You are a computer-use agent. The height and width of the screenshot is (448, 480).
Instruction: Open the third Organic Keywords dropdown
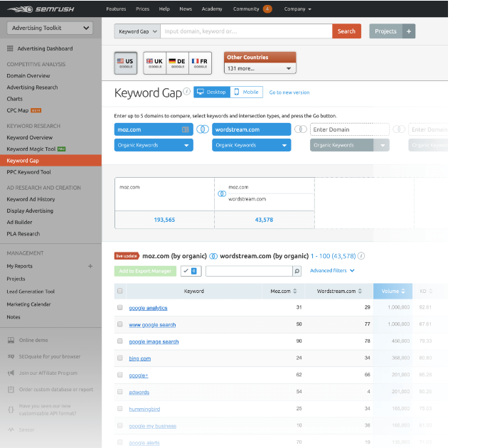click(x=350, y=145)
